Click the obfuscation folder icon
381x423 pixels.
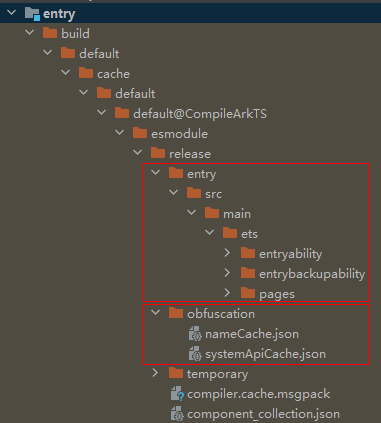176,313
